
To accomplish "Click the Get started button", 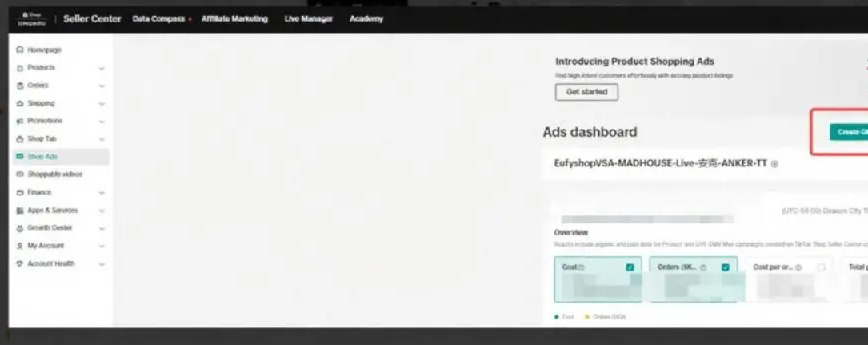I will (x=586, y=92).
